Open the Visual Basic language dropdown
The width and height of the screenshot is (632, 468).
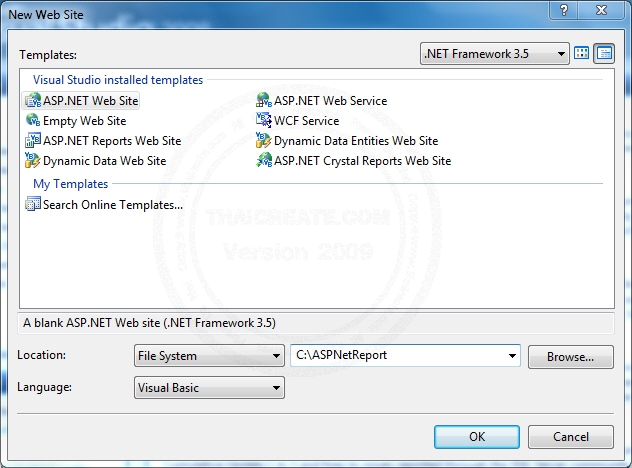(209, 388)
